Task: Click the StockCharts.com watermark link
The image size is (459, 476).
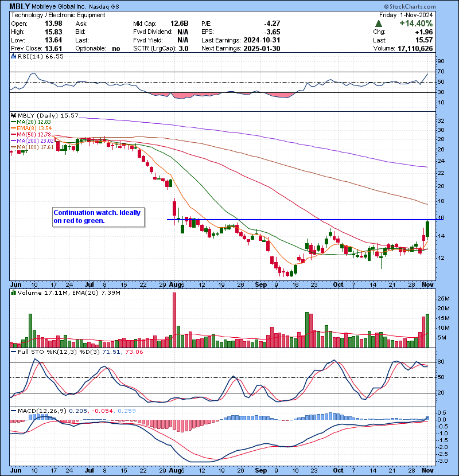Action: pos(410,6)
